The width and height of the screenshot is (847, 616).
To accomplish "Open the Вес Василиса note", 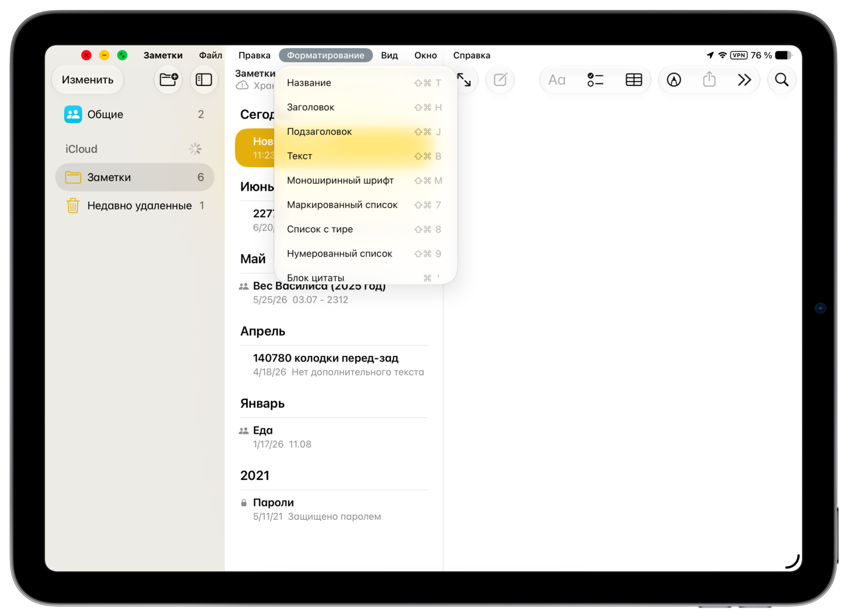I will (x=334, y=293).
